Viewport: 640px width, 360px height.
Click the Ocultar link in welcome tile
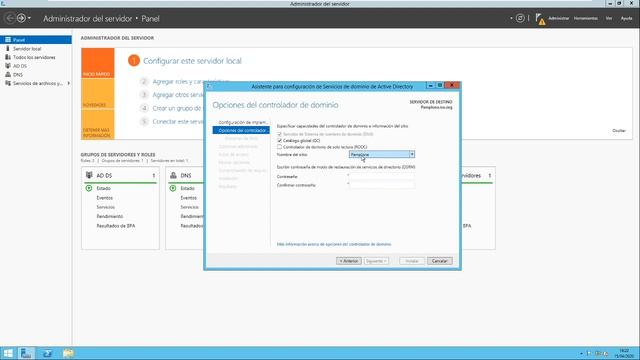[x=619, y=131]
